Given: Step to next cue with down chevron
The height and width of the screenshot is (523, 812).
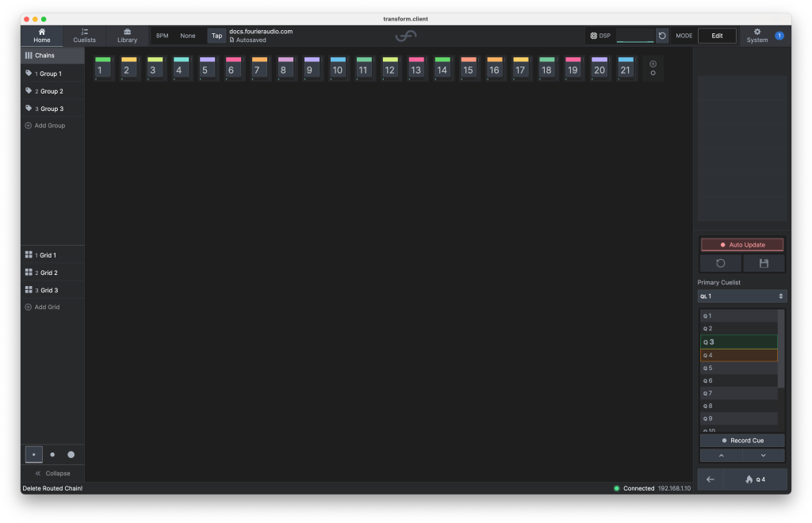Looking at the screenshot, I should (763, 456).
